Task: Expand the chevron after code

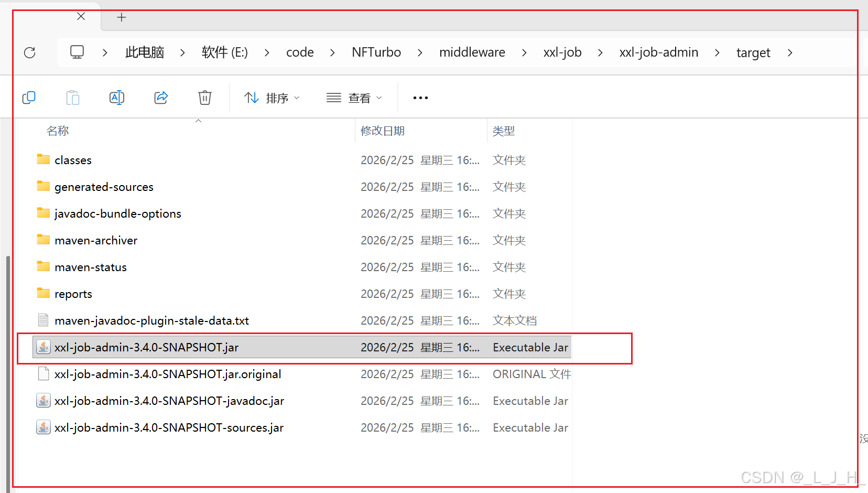Action: 332,52
